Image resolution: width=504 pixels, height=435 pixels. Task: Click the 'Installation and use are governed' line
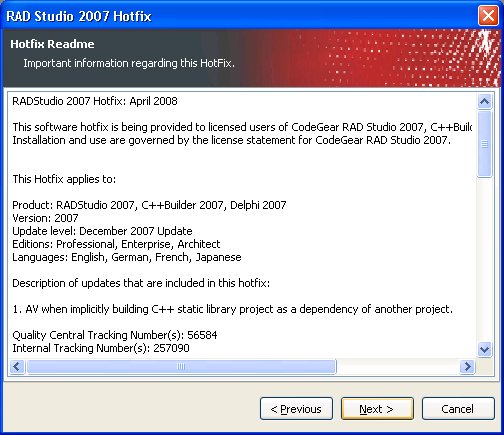231,140
